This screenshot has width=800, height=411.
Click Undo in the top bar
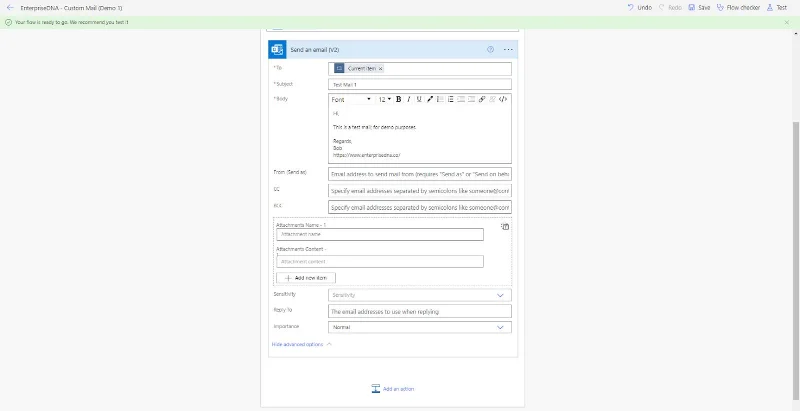point(639,8)
